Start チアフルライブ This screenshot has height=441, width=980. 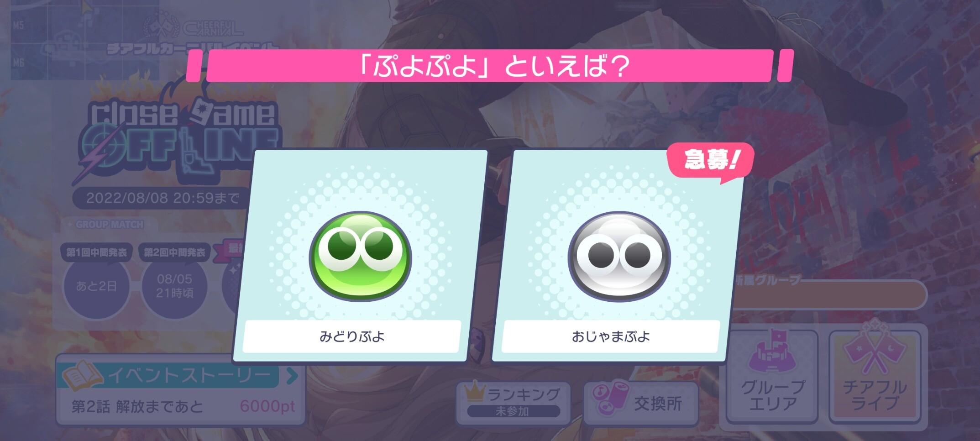[x=875, y=376]
